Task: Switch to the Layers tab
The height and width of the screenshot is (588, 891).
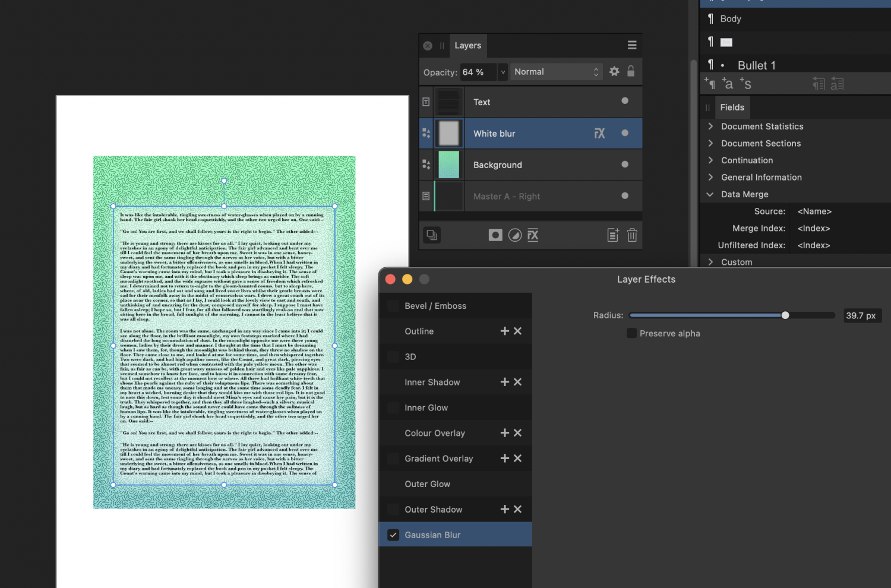Action: (467, 45)
